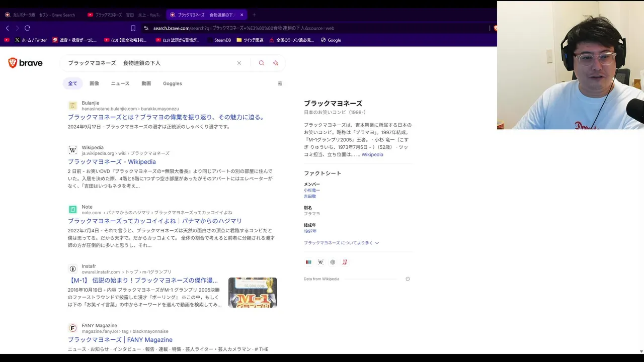Click the ファクトシート heading
The width and height of the screenshot is (644, 362).
tap(323, 173)
